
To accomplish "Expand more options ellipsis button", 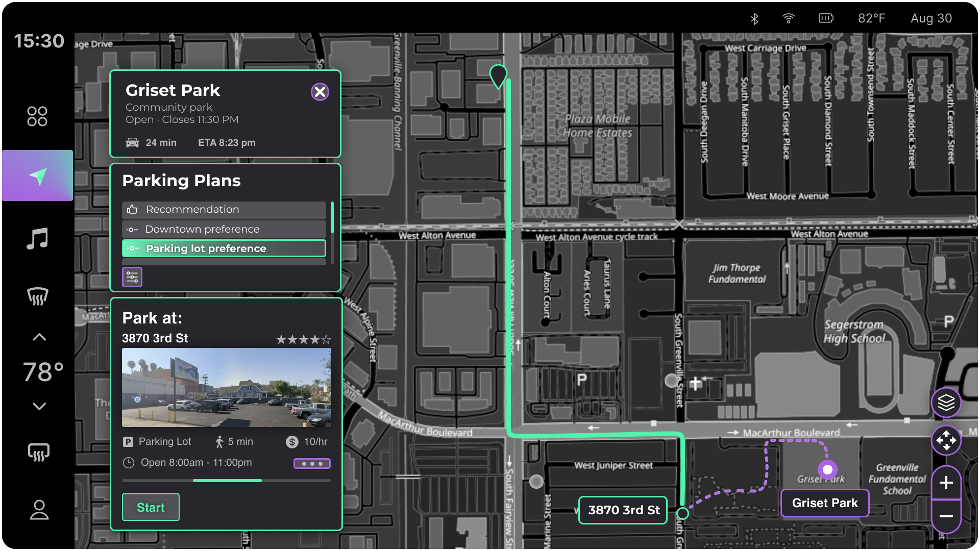I will tap(312, 464).
